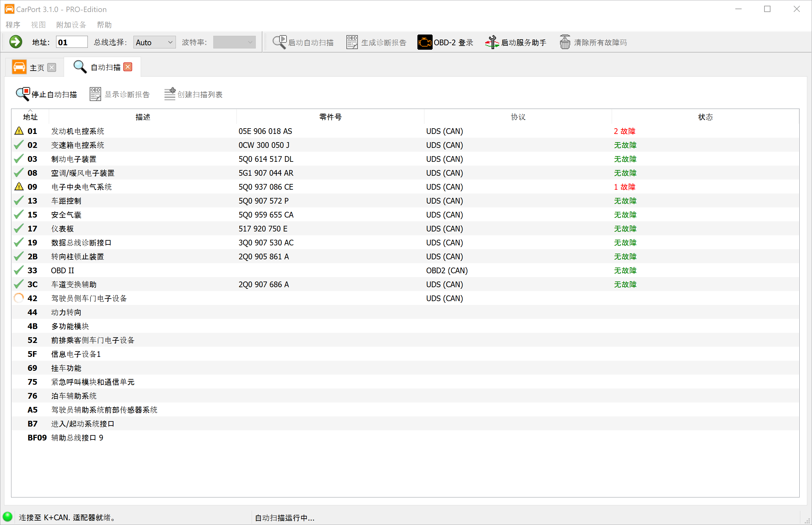Click warning icon on address 01 row
This screenshot has height=525, width=812.
[x=19, y=131]
